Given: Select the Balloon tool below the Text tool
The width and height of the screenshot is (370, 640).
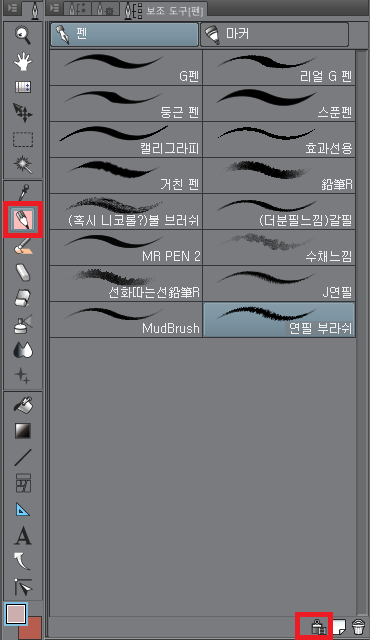Looking at the screenshot, I should [23, 561].
